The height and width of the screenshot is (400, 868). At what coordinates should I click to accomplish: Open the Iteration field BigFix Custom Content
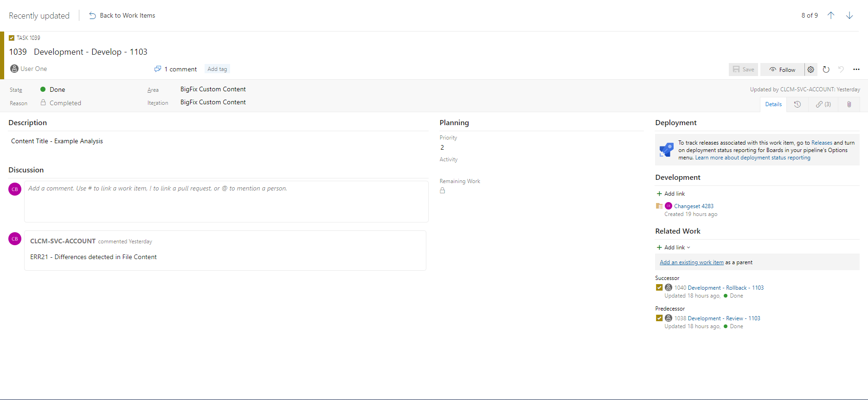pyautogui.click(x=213, y=102)
